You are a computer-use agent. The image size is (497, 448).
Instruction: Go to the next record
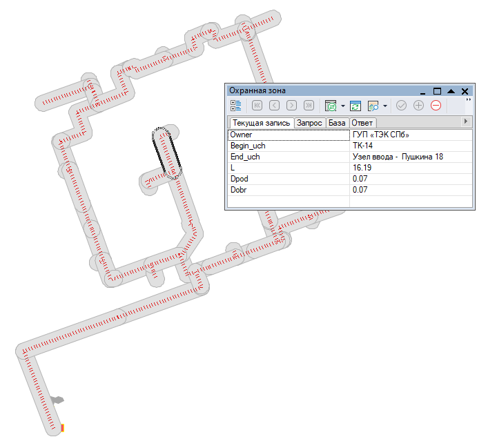point(291,106)
